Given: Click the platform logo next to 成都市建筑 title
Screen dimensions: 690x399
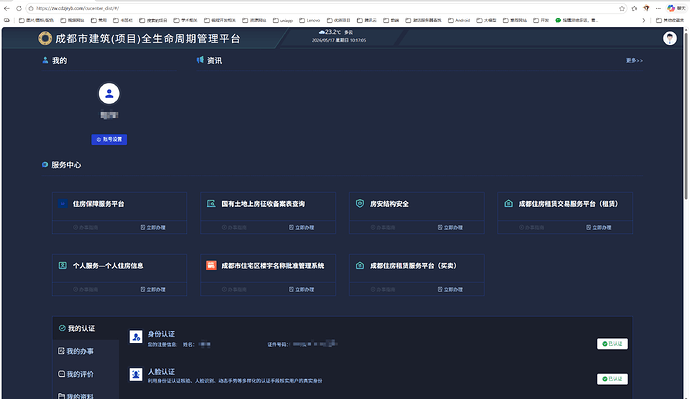Looking at the screenshot, I should click(x=45, y=39).
